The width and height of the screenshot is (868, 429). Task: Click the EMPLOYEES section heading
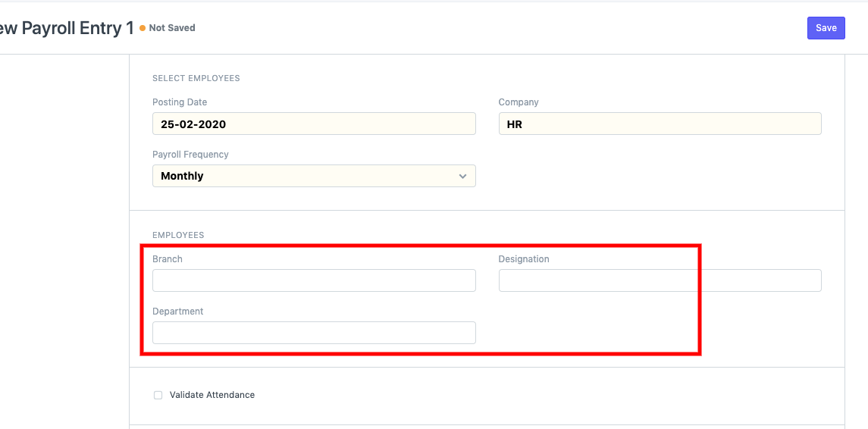pos(178,235)
